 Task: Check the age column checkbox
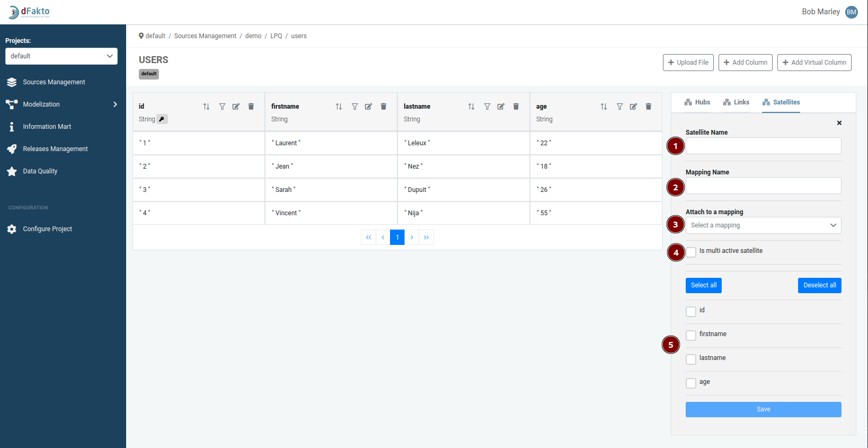tap(691, 383)
